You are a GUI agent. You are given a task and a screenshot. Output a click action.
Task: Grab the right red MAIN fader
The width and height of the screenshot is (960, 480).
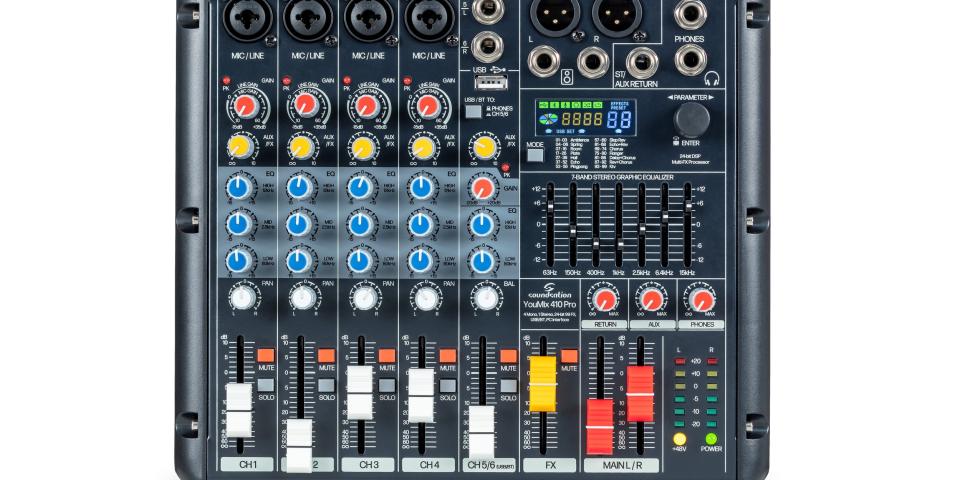tap(640, 394)
